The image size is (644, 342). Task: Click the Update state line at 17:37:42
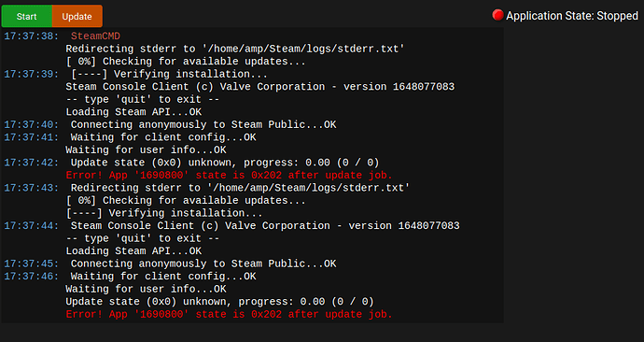tap(225, 163)
